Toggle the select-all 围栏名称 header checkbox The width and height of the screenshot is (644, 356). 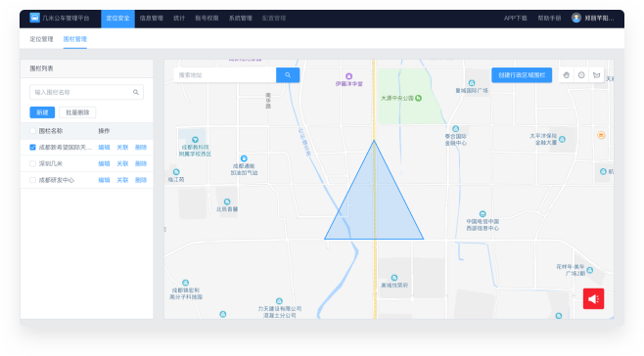[x=33, y=131]
